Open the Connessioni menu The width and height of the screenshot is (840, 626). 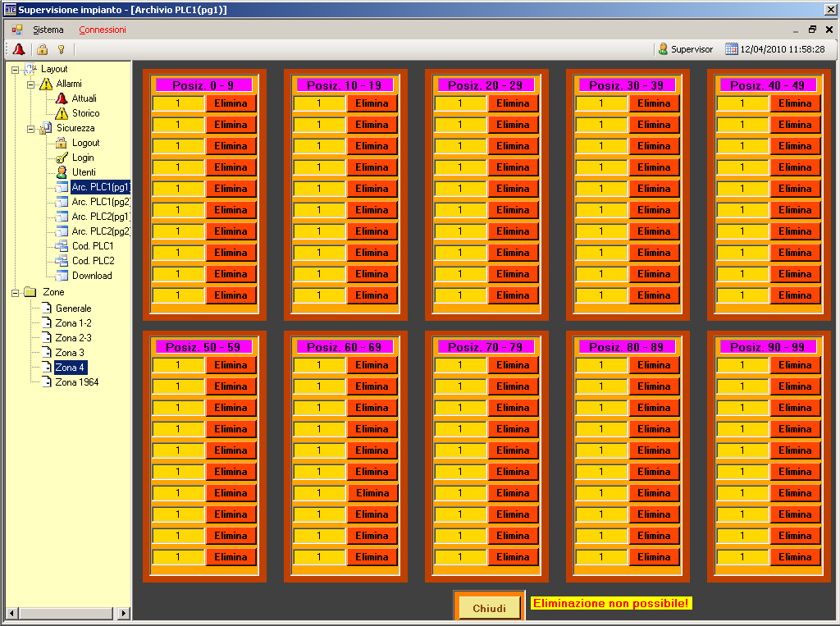(x=103, y=30)
